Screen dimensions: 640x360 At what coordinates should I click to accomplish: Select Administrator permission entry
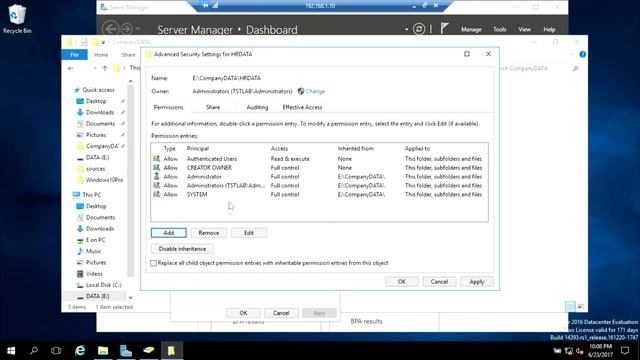pos(319,177)
